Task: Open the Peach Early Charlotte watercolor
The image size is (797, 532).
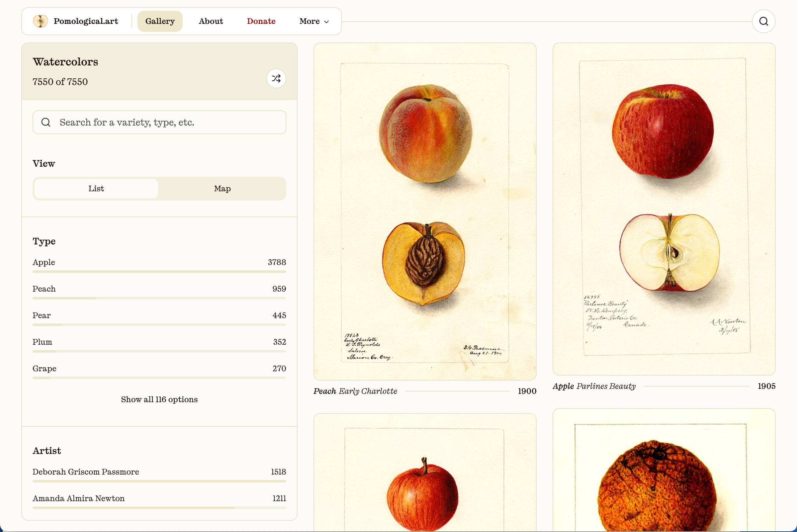Action: (x=425, y=212)
